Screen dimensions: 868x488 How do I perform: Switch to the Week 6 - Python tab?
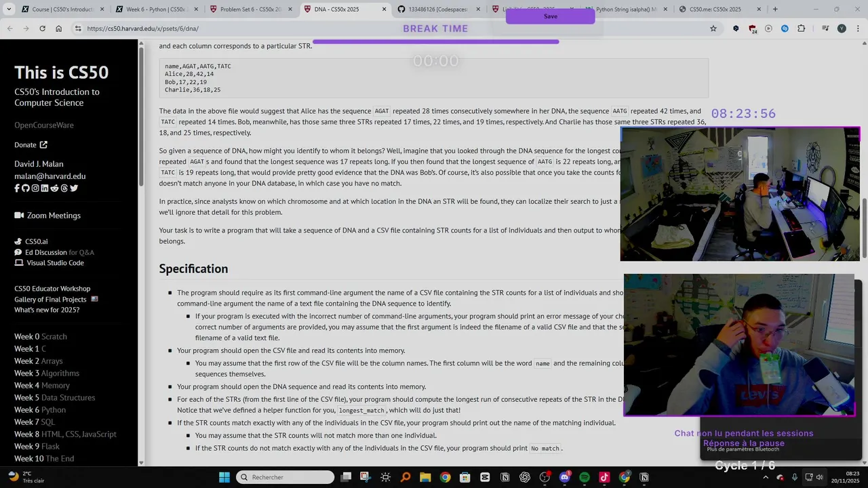(156, 9)
